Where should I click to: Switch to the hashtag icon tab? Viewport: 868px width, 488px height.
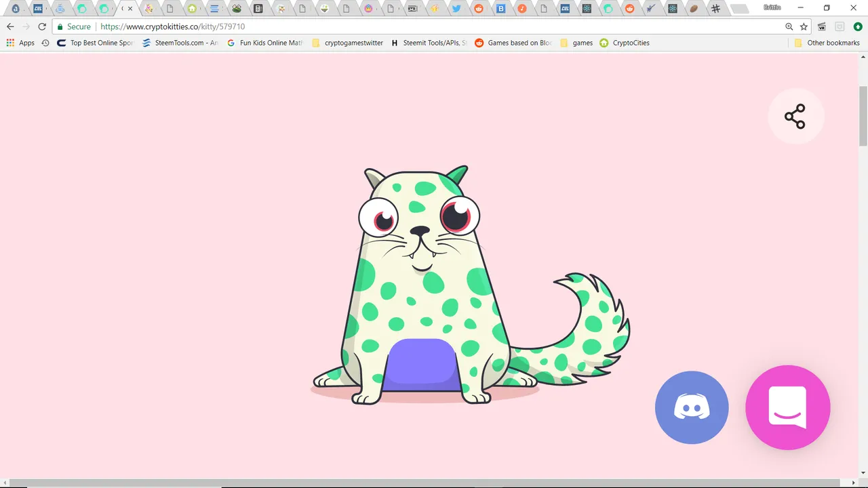coord(715,9)
